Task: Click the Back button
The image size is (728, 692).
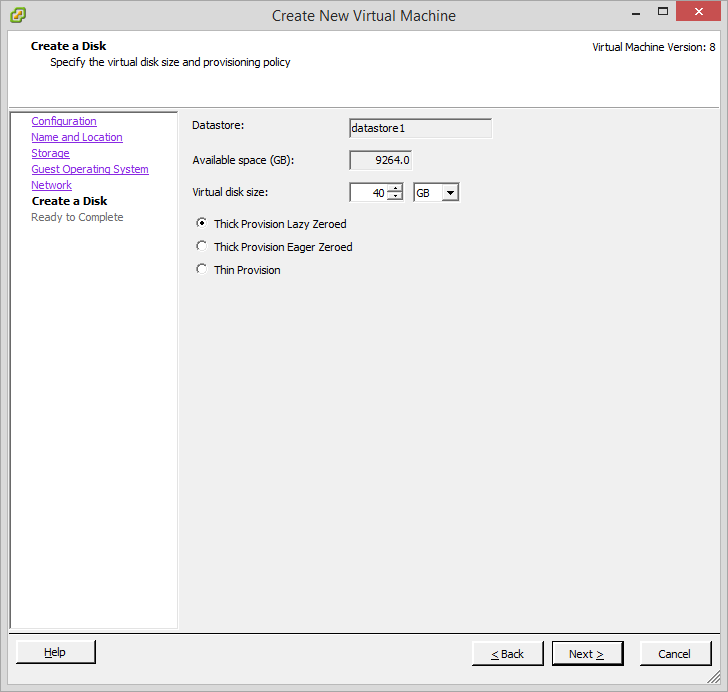Action: click(x=508, y=654)
